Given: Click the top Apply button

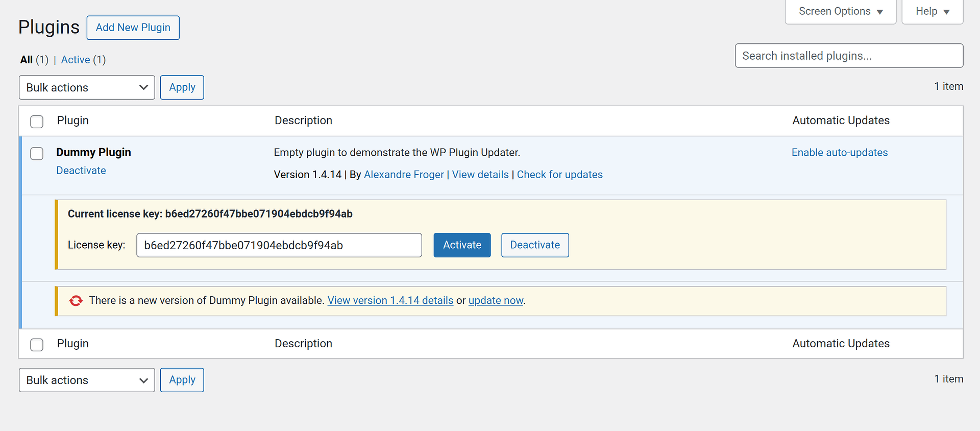Looking at the screenshot, I should (x=182, y=87).
